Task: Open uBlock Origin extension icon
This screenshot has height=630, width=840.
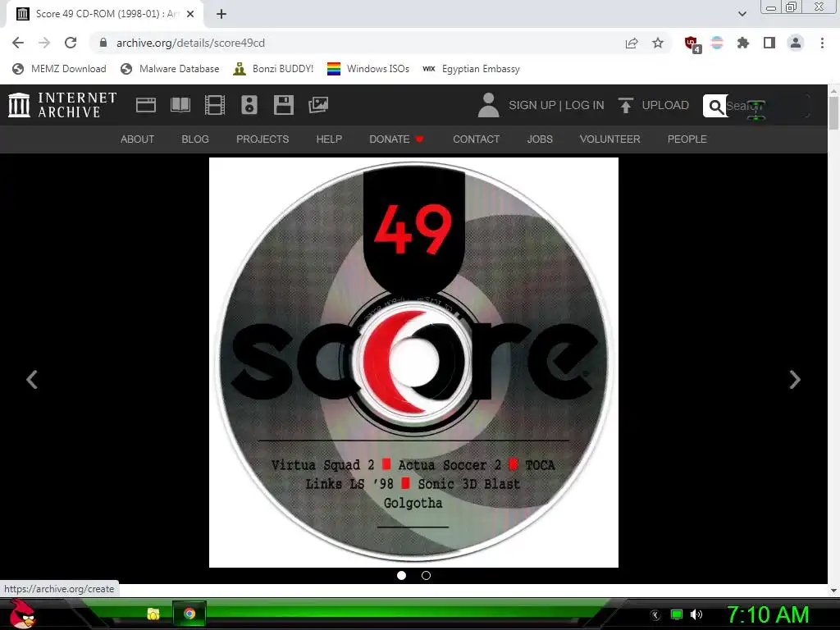Action: pos(692,44)
